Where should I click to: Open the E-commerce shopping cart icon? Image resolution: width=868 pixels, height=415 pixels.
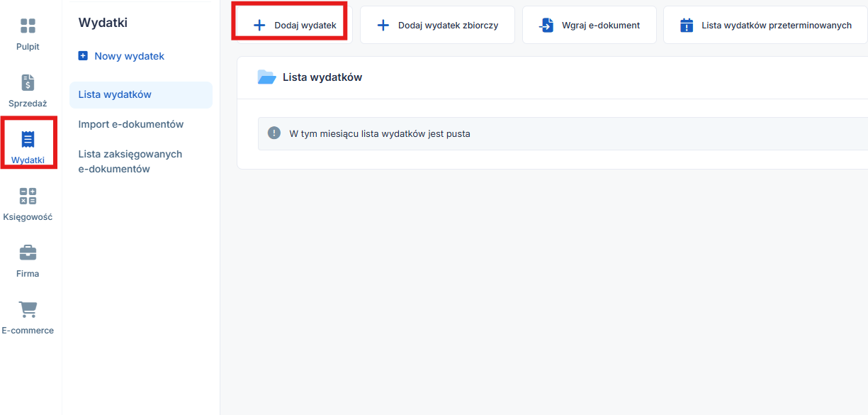[x=28, y=309]
